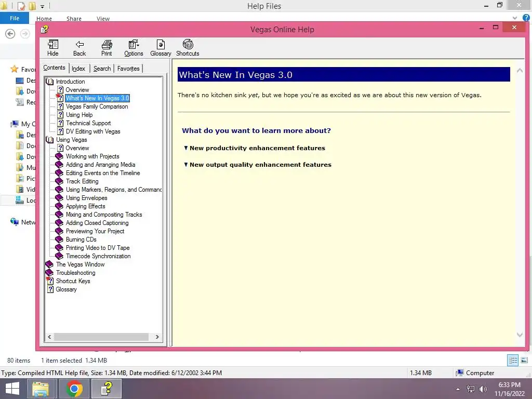Click the Burning CDs book icon
532x399 pixels.
click(59, 240)
